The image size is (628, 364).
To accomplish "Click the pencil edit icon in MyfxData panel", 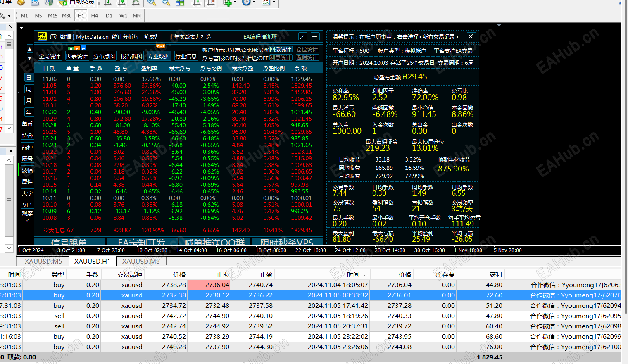I will point(302,36).
